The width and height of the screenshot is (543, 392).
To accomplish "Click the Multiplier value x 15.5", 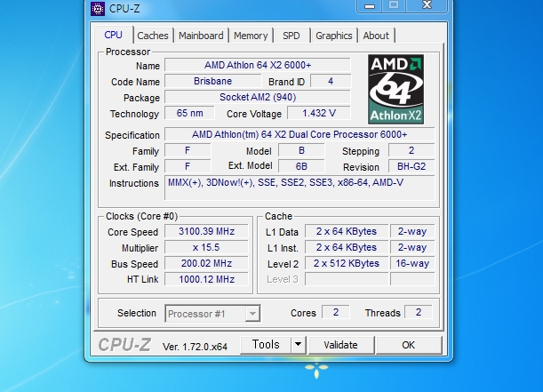I will pos(206,247).
